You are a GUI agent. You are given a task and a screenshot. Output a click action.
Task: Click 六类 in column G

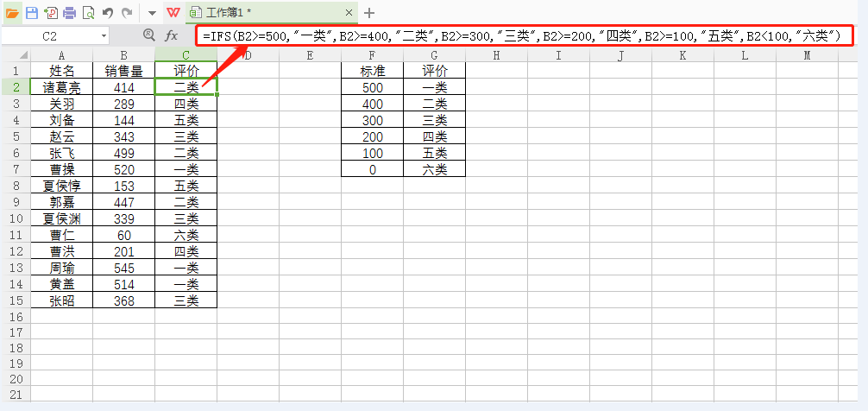click(x=434, y=169)
